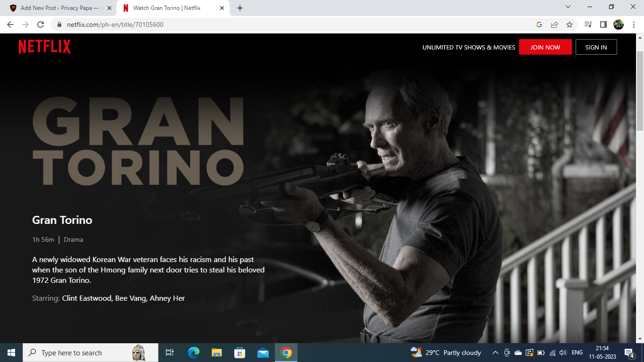Open File Explorer from the taskbar

tap(216, 353)
